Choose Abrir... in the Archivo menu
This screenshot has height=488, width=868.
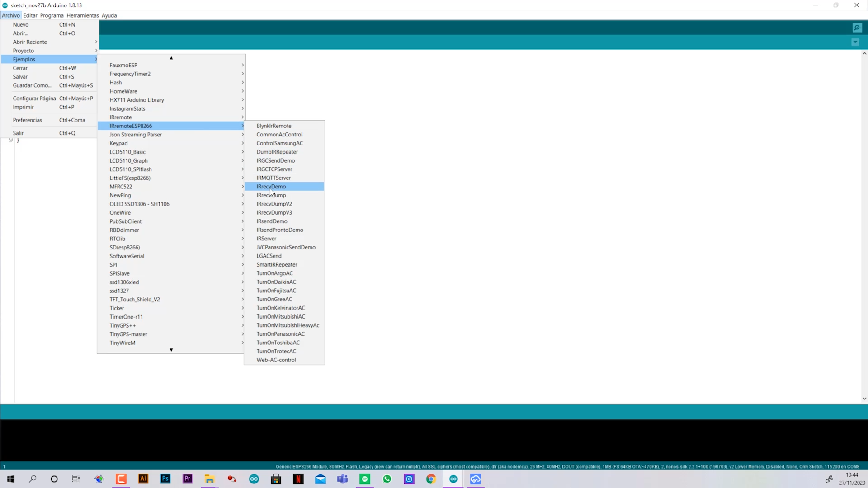(49, 33)
